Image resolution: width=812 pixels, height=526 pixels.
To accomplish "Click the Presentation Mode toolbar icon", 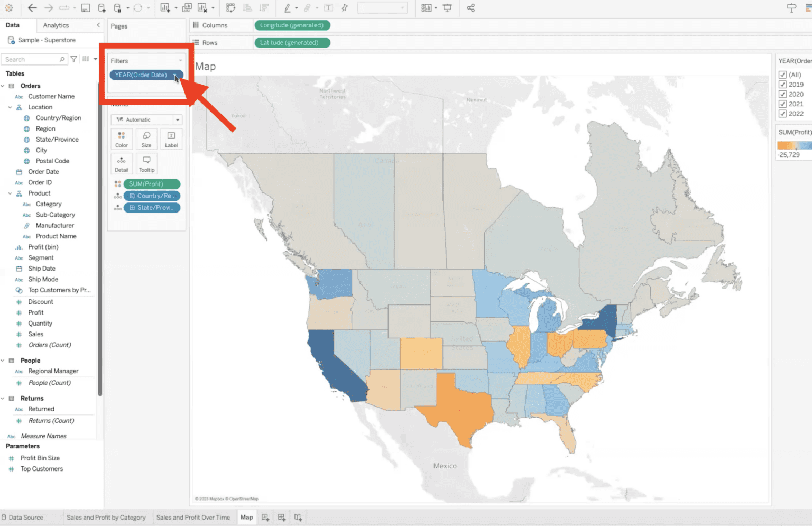I will (x=447, y=8).
